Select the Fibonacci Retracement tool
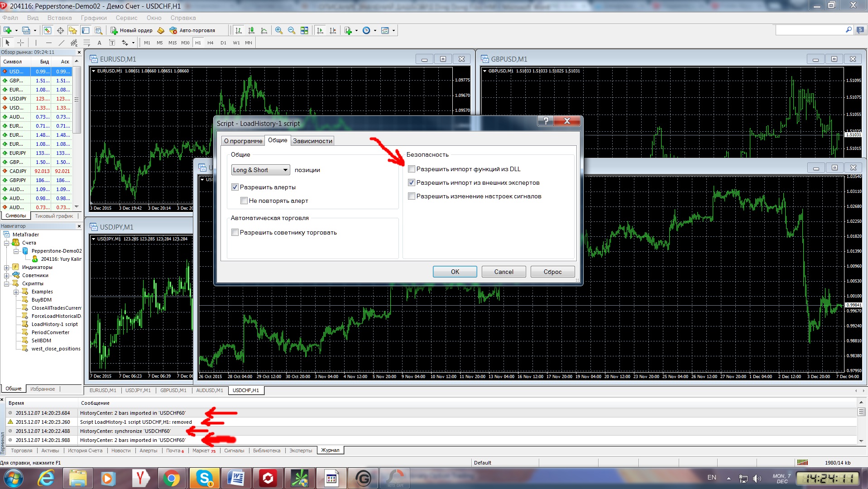The image size is (868, 489). (x=86, y=43)
